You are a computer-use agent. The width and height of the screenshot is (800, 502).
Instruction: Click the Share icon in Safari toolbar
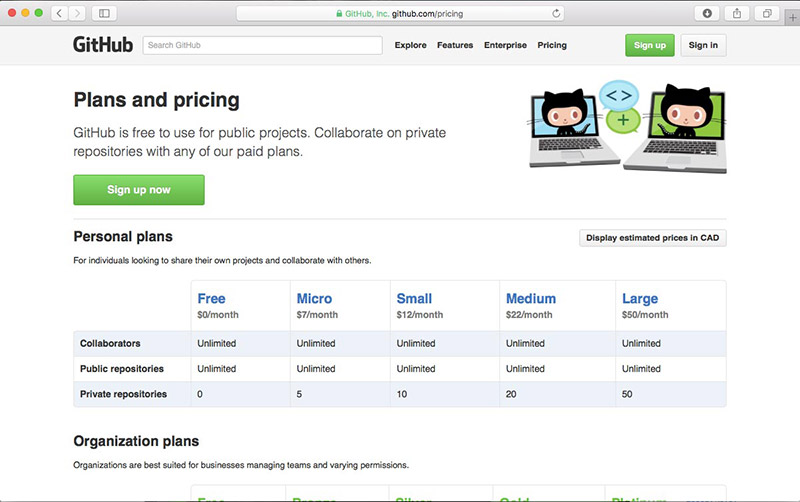(737, 13)
